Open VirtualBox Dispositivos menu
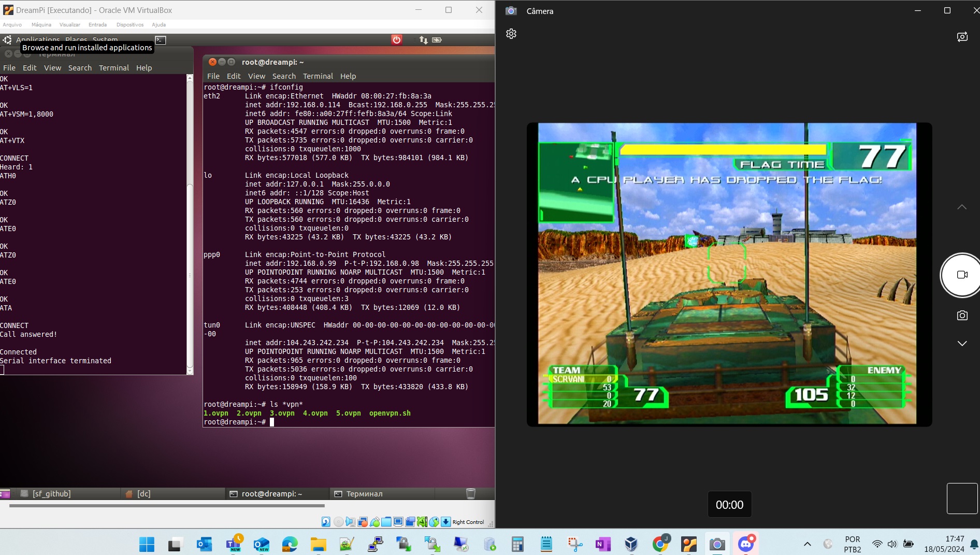Viewport: 980px width, 555px height. coord(130,24)
